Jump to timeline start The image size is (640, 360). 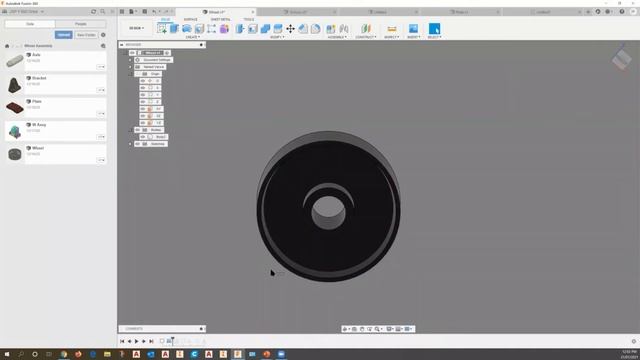point(122,341)
